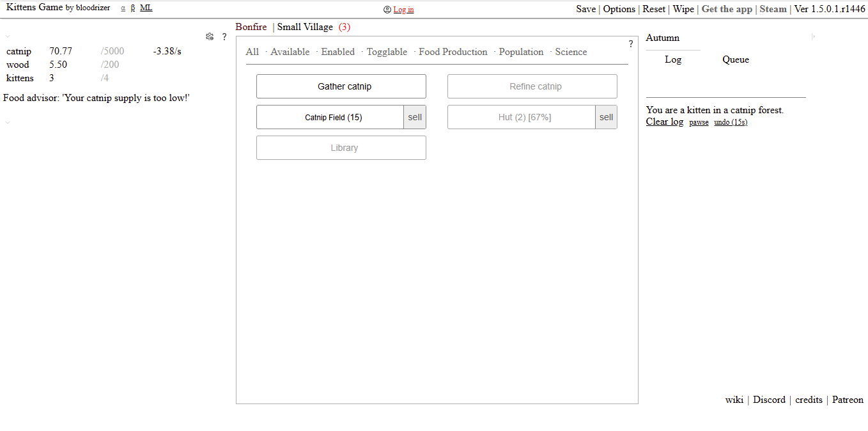868x431 pixels.
Task: Expand the arrow at right of Autumn panel
Action: point(814,37)
